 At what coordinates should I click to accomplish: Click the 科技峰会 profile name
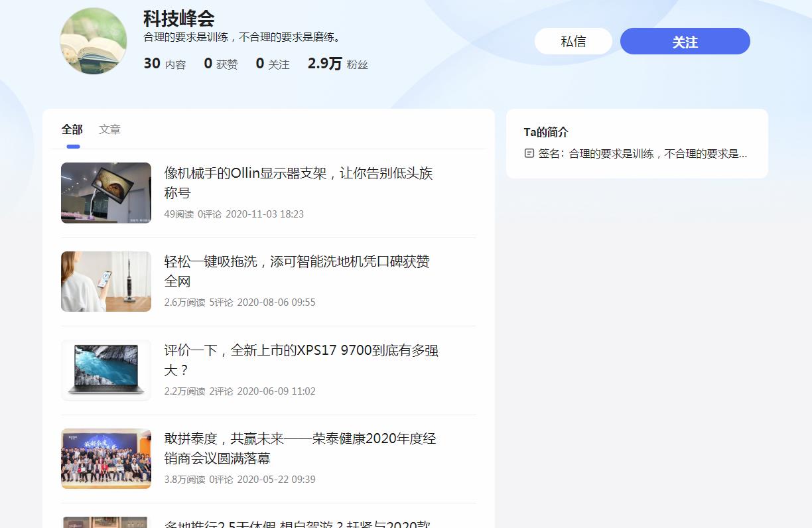178,18
